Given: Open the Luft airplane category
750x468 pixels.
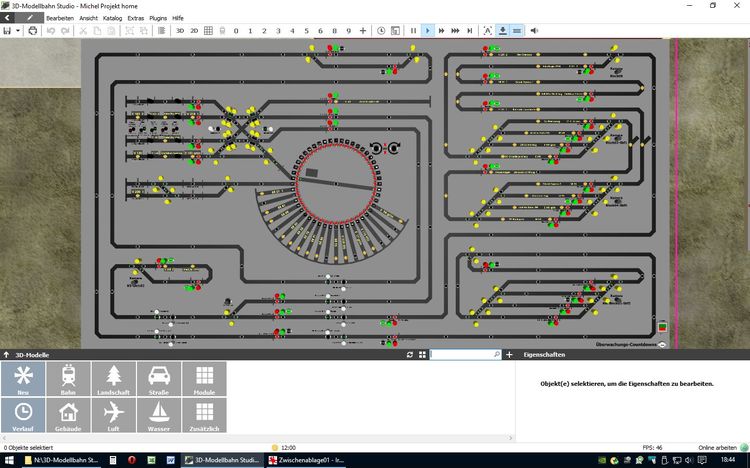Looking at the screenshot, I should [113, 414].
